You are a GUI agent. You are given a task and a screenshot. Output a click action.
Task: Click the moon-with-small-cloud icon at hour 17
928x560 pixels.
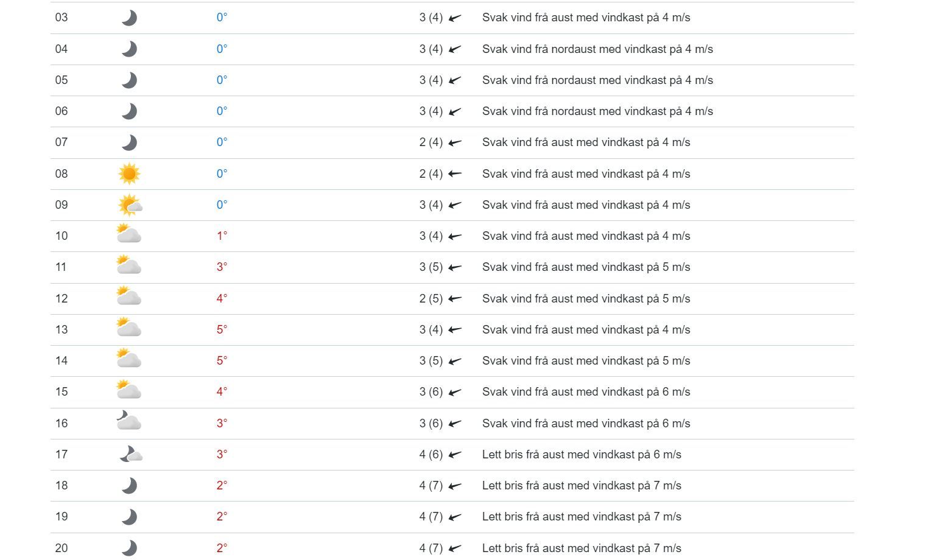pyautogui.click(x=130, y=455)
